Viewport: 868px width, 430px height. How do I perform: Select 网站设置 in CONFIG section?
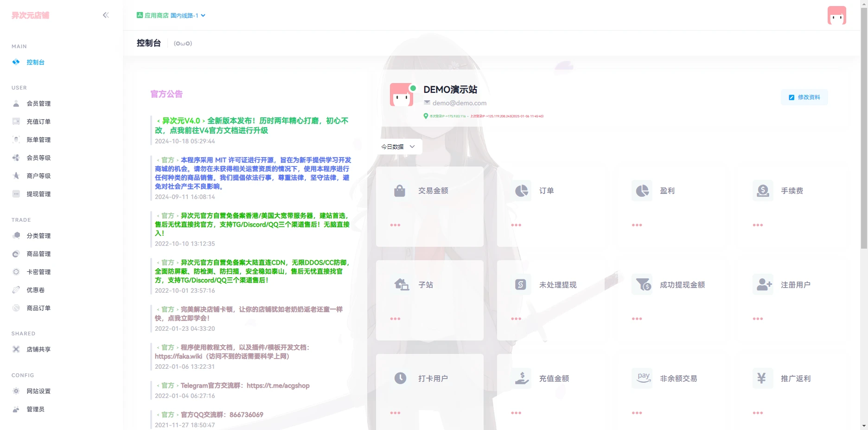(x=39, y=391)
